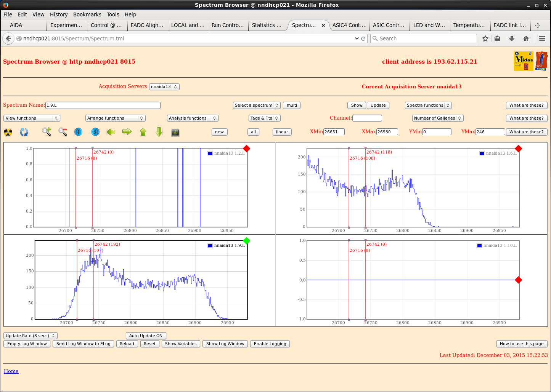Open the File menu
Image resolution: width=551 pixels, height=392 pixels.
tap(8, 14)
